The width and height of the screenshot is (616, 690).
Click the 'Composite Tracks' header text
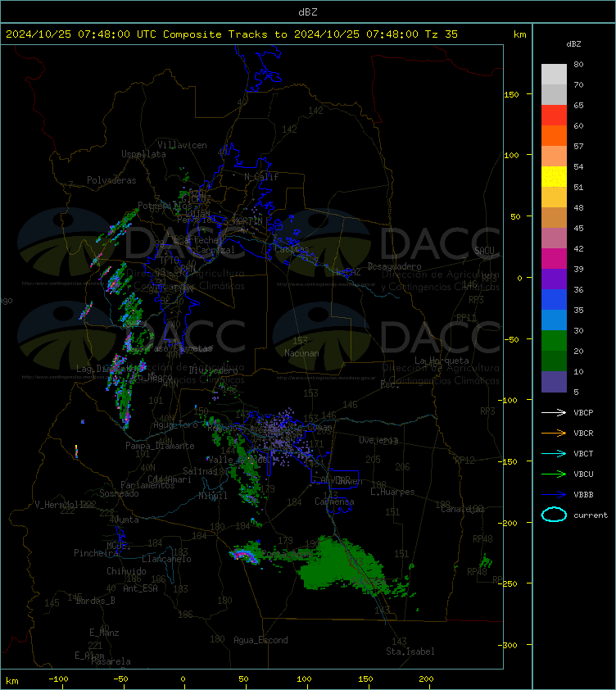[215, 34]
